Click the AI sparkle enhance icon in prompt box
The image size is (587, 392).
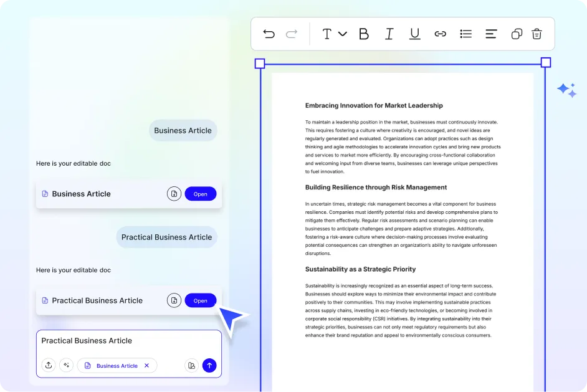click(x=67, y=365)
